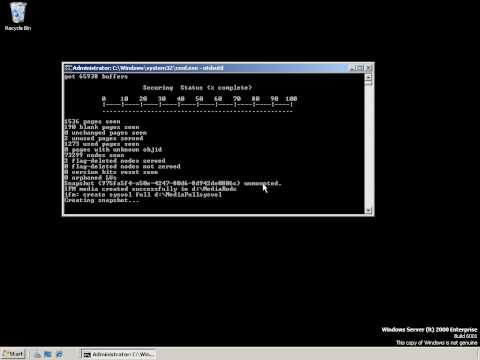
Task: Click the 'ifm: create sysvol full' command line
Action: pos(143,195)
